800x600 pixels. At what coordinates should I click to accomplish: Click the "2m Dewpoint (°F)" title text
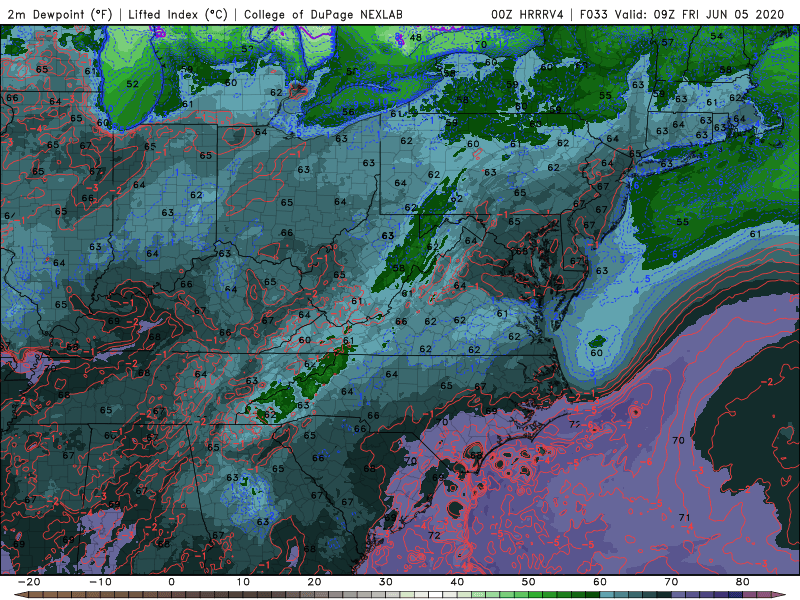pos(60,14)
